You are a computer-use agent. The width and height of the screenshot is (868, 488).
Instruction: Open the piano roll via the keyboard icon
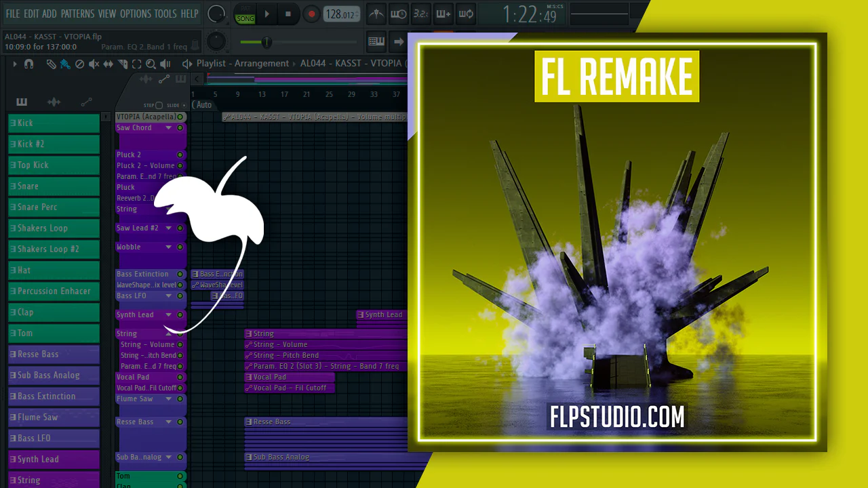point(376,41)
